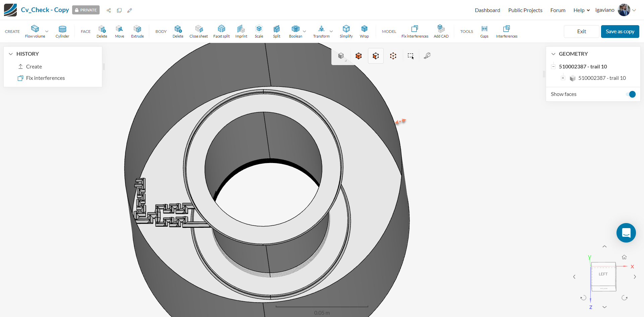Enable vertex selection mode in viewport
Screen dimensions: 644x317
click(x=393, y=56)
